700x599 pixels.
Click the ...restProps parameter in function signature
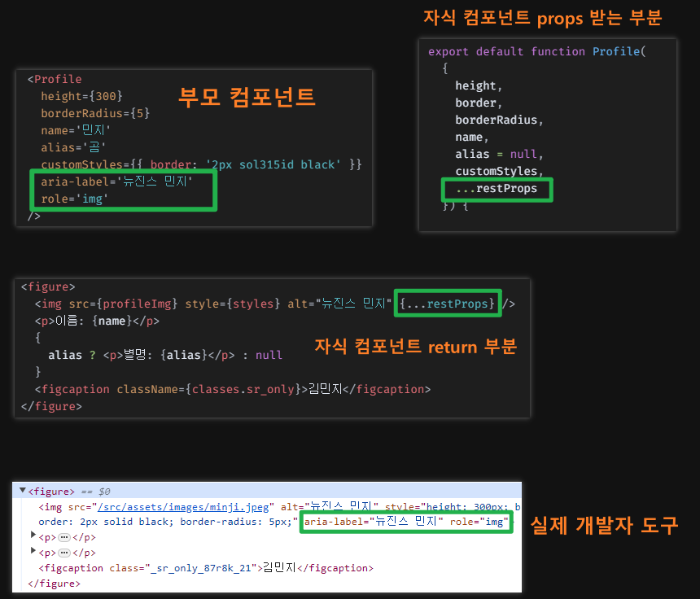click(x=497, y=188)
